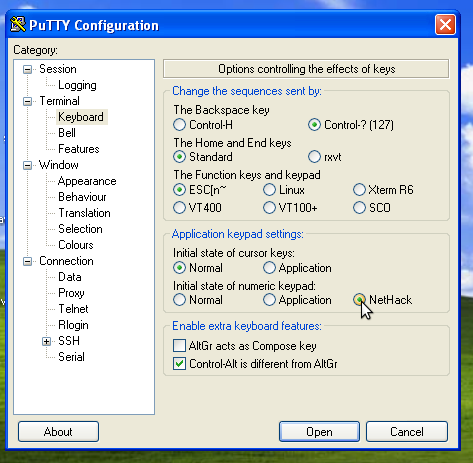Open the Logging category

pos(77,85)
